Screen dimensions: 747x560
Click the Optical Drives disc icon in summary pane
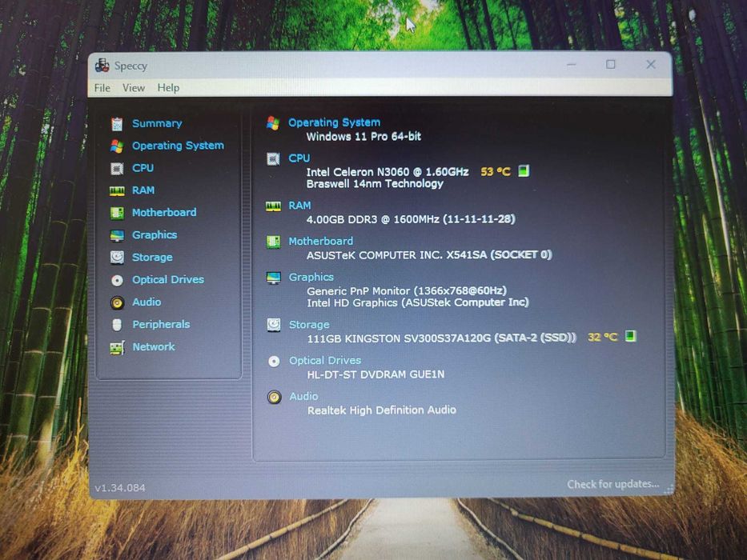274,362
